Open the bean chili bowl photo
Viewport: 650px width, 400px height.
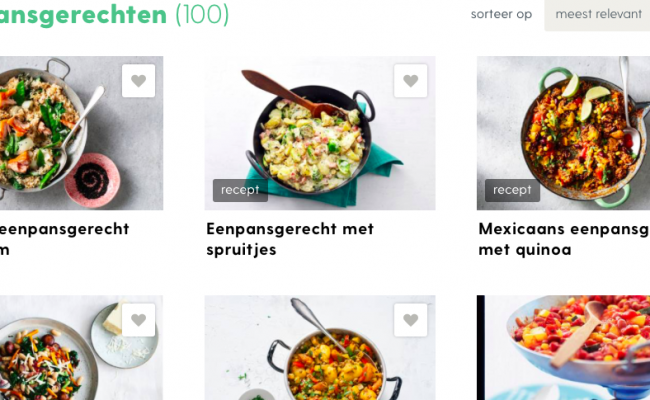(563, 347)
